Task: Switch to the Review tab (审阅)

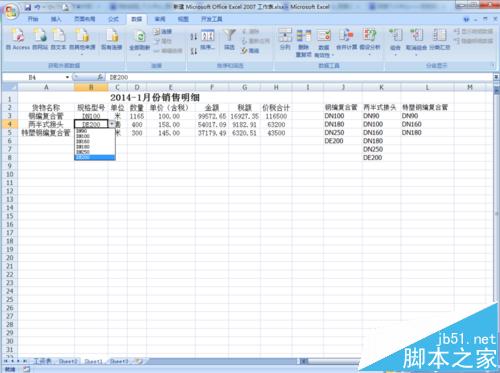Action: [x=160, y=19]
